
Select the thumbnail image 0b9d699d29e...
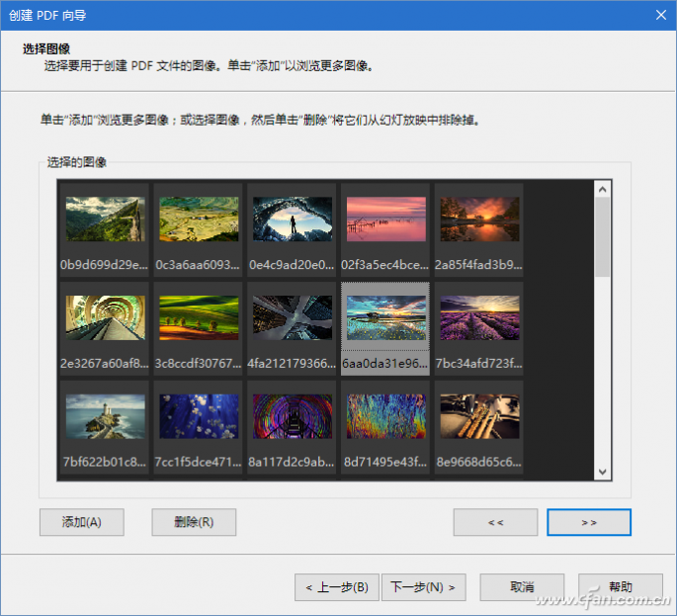point(106,220)
